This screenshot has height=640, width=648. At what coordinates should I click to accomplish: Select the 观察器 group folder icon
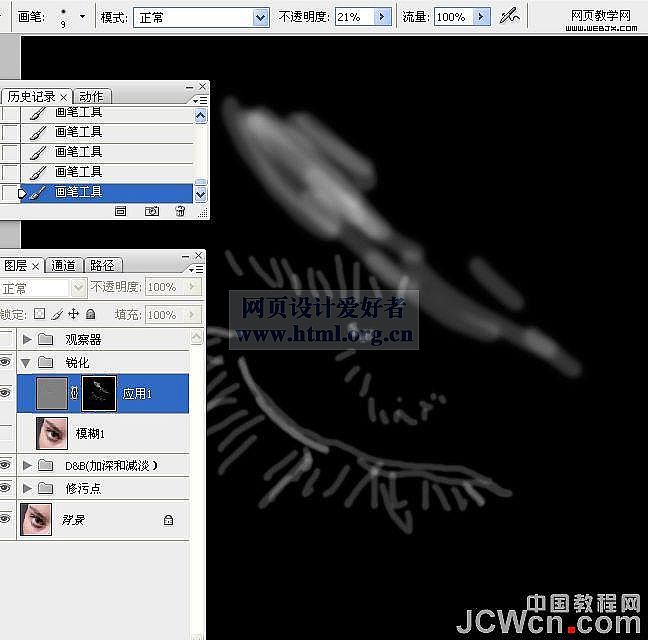45,340
